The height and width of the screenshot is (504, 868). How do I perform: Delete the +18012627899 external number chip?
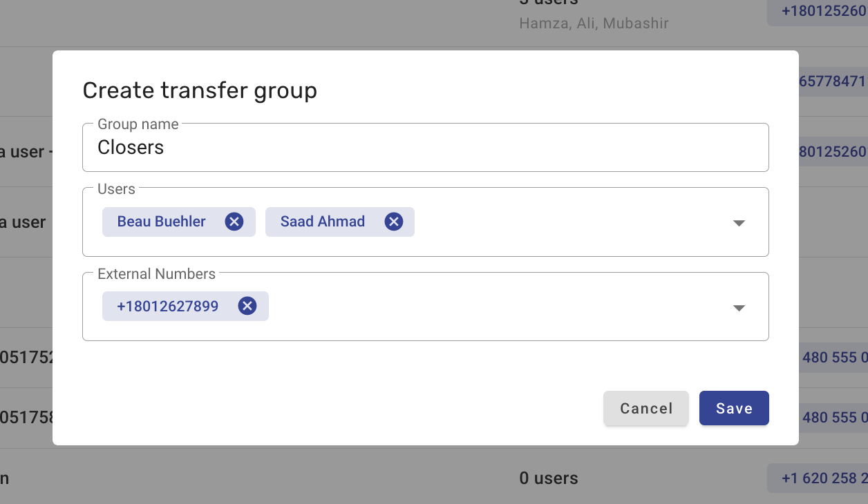coord(247,306)
